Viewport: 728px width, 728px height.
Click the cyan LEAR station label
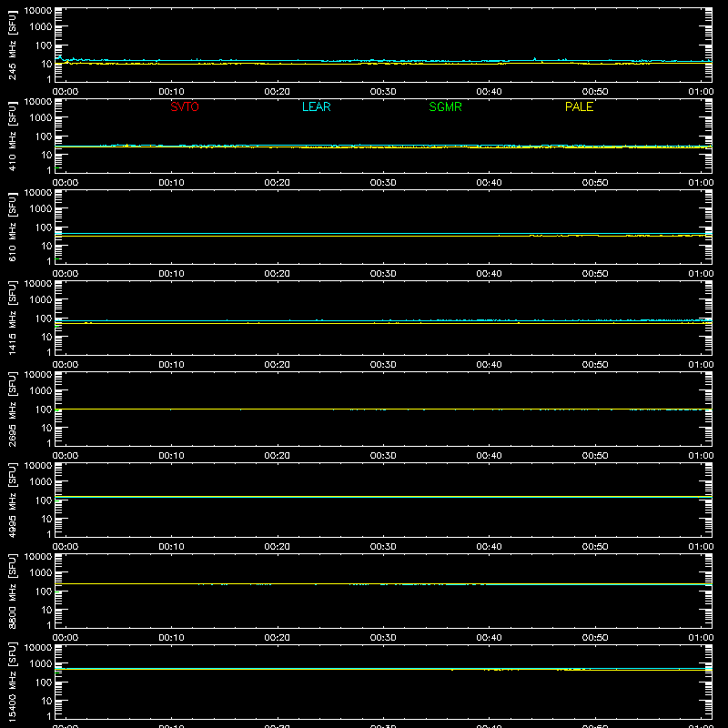click(316, 106)
